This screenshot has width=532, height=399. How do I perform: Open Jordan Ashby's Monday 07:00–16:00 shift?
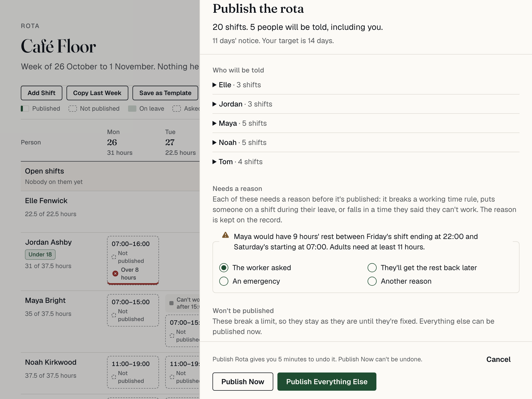[x=133, y=261]
